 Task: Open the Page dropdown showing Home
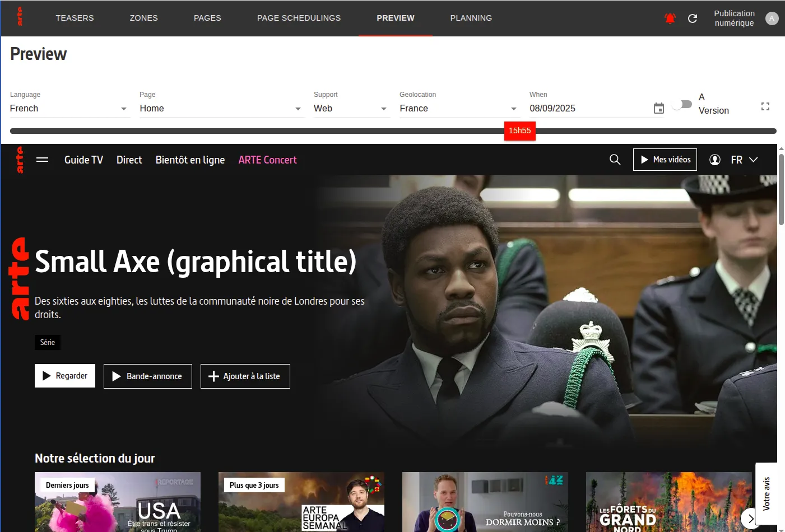(x=222, y=109)
